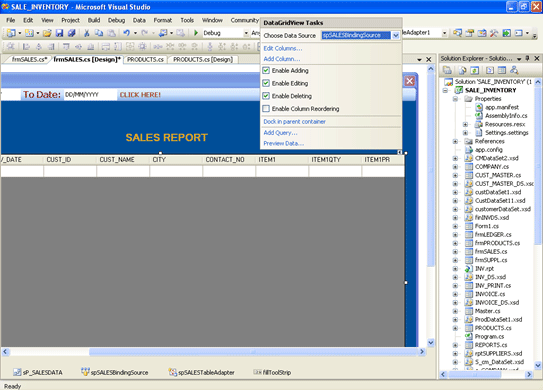
Task: Click View Designer icon in Solution Explorer
Action: tap(501, 70)
